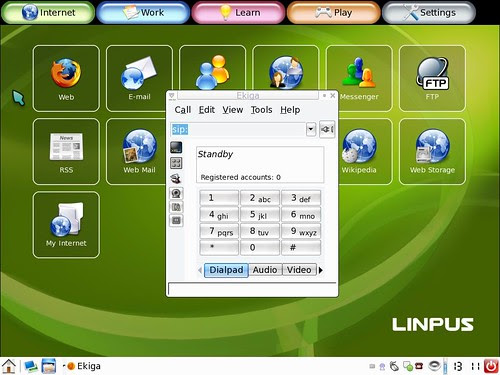Toggle Ekiga webcam preview icon
Screen dimensions: 500x375
(x=176, y=194)
